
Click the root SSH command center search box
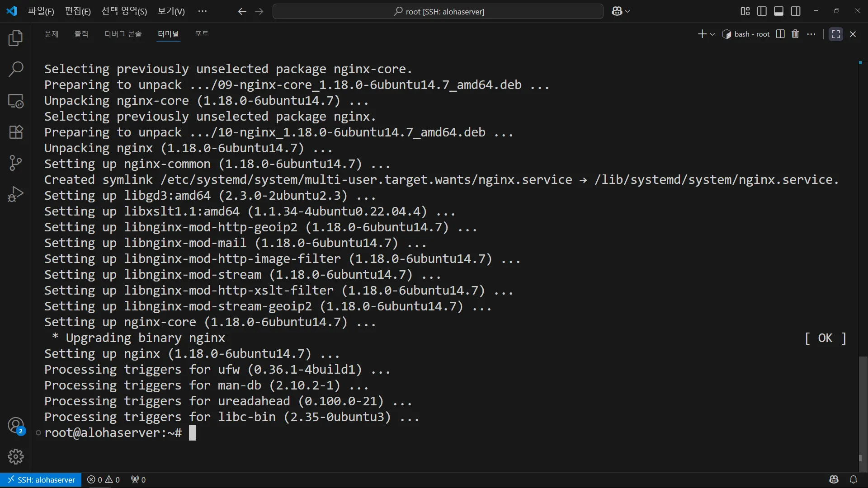coord(438,11)
